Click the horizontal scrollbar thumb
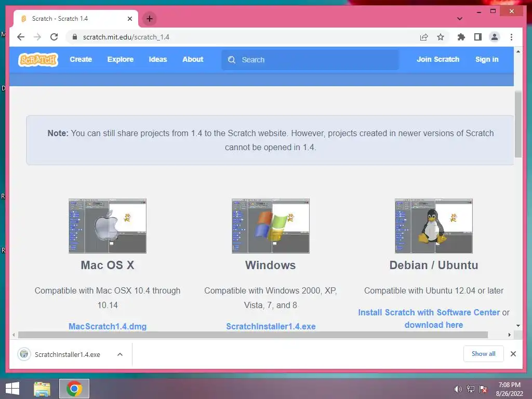Image resolution: width=532 pixels, height=399 pixels. point(253,335)
